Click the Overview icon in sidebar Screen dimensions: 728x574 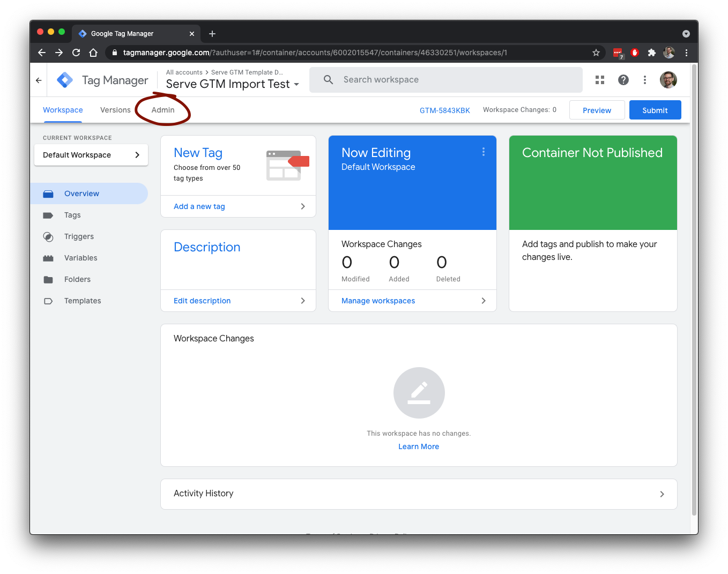tap(48, 193)
